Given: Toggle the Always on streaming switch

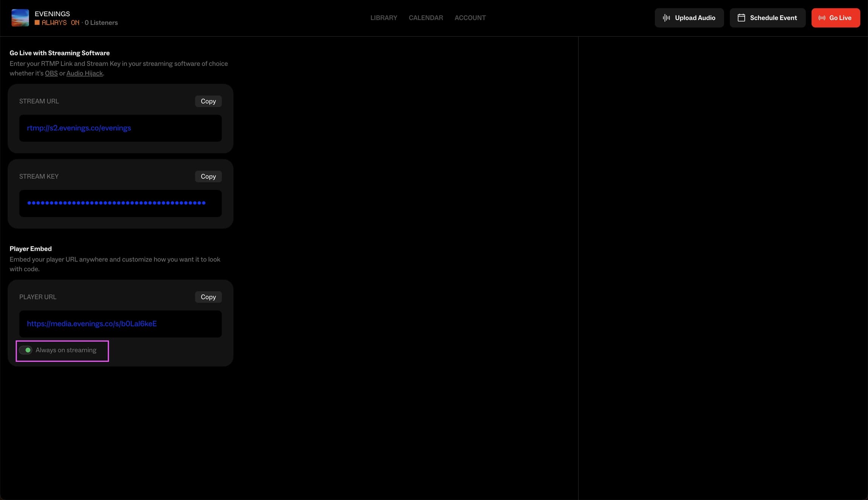Looking at the screenshot, I should tap(26, 350).
